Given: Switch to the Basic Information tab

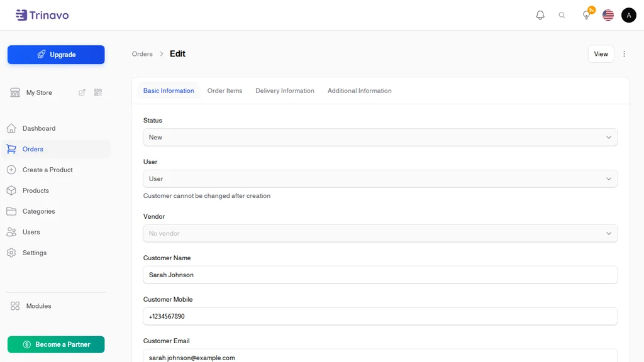Looking at the screenshot, I should click(169, 90).
